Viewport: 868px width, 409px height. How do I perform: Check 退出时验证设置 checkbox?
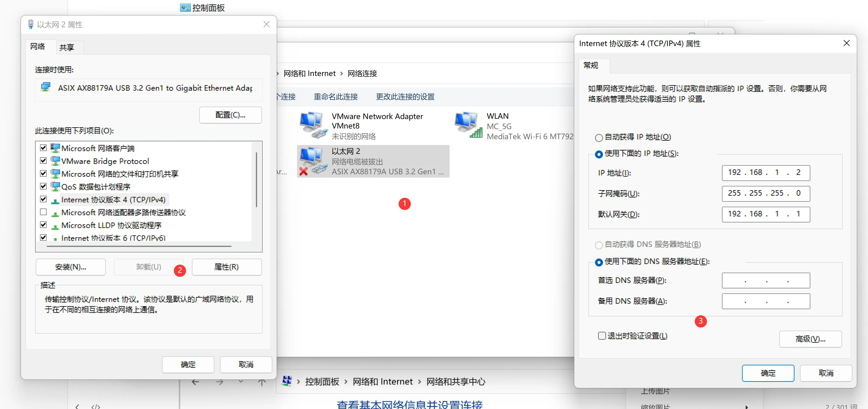coord(601,336)
